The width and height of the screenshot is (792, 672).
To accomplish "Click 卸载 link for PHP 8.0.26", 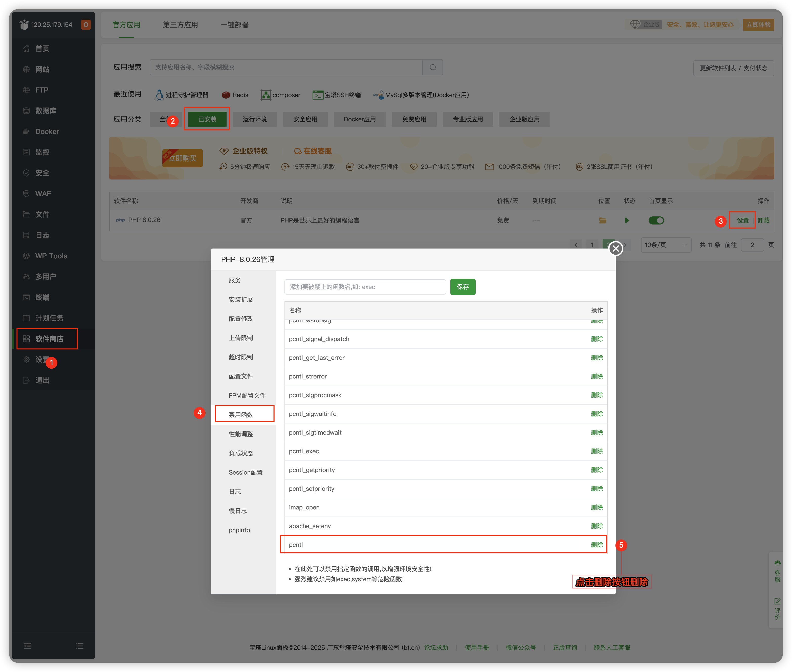I will [763, 220].
